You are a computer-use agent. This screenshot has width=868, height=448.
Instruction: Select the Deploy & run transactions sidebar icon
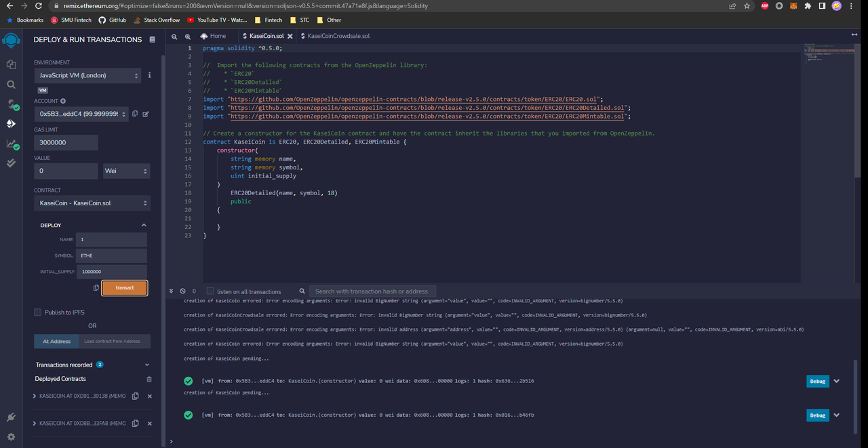11,124
